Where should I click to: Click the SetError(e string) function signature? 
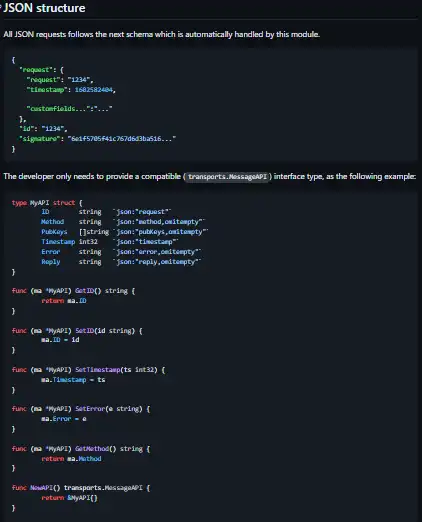pos(81,409)
